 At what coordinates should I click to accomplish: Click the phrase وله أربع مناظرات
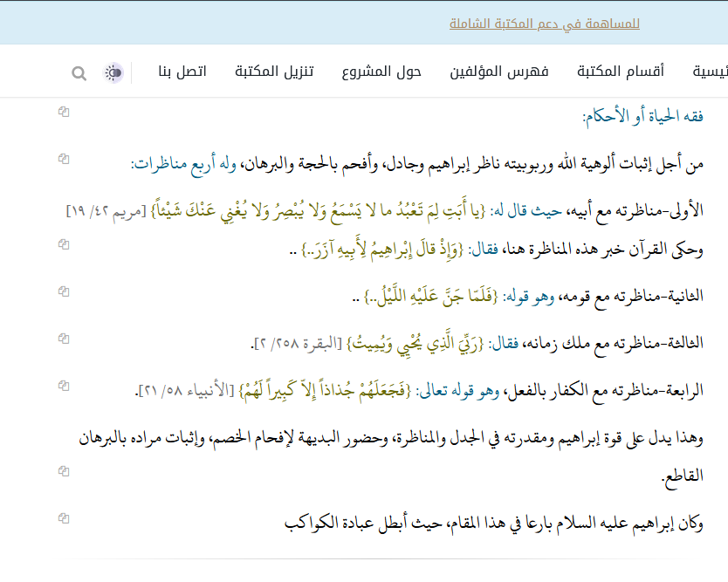[x=184, y=164]
